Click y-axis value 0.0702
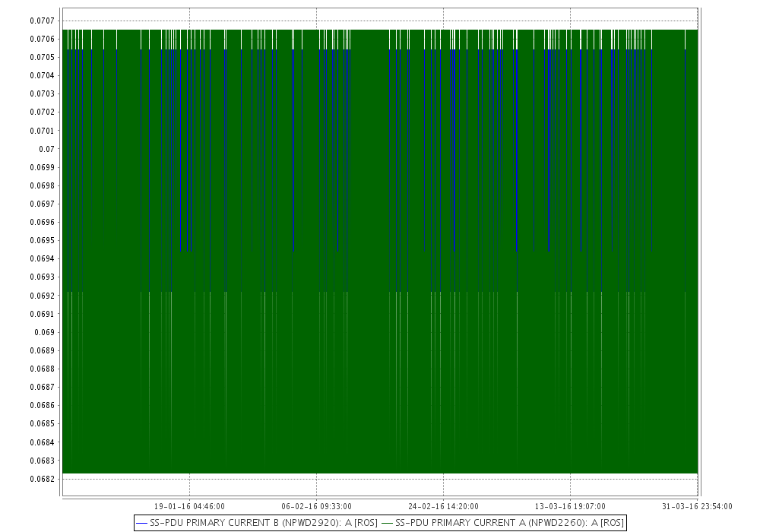 click(42, 112)
